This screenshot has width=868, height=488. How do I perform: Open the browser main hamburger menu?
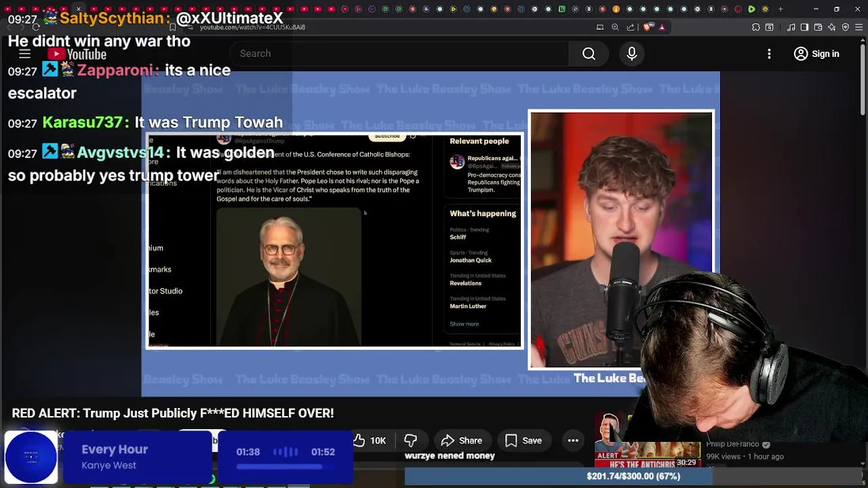pos(859,27)
